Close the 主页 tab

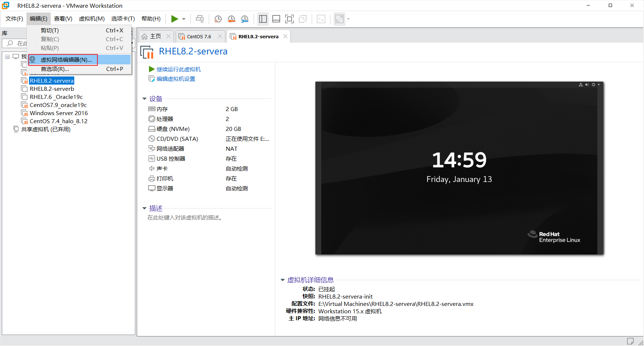(168, 36)
